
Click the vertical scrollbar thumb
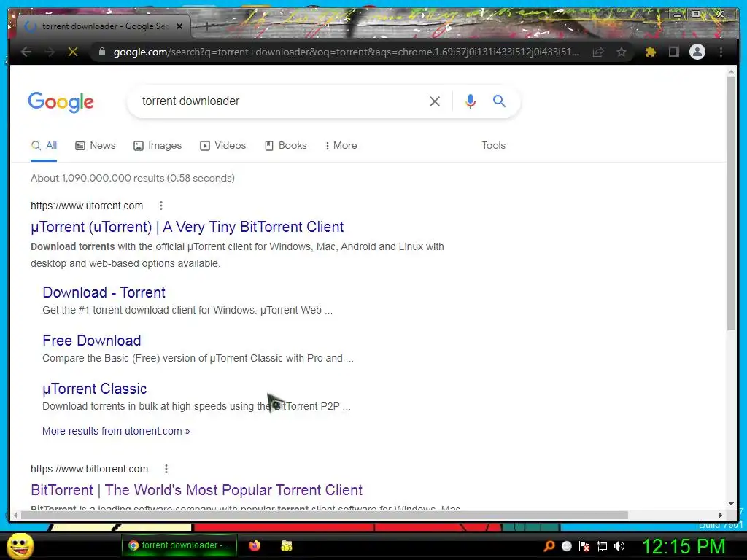pyautogui.click(x=731, y=203)
